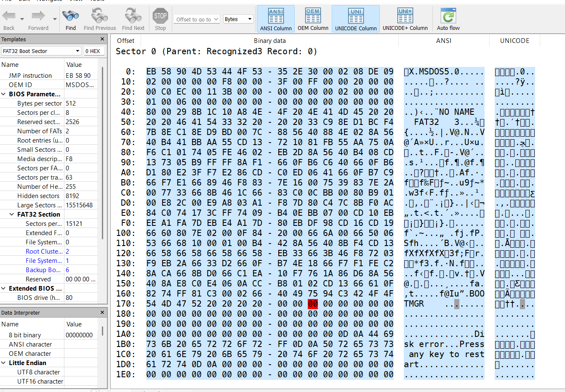Select the UTF8 character row

49,372
